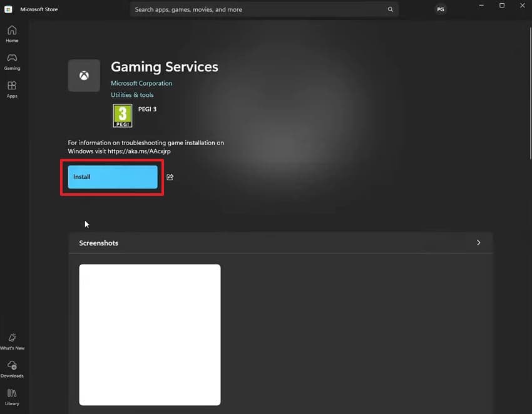Click the search magnifier icon
This screenshot has height=414, width=532.
[391, 9]
